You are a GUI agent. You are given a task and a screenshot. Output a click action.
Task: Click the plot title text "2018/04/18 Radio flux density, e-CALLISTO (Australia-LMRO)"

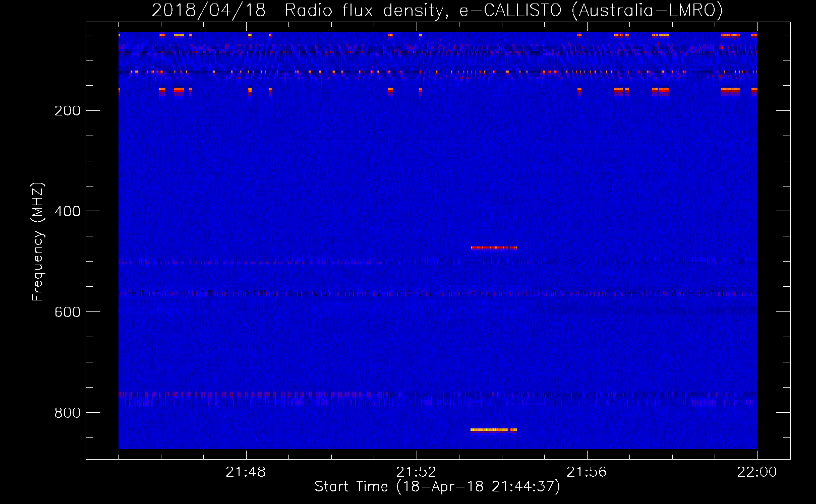tap(437, 10)
